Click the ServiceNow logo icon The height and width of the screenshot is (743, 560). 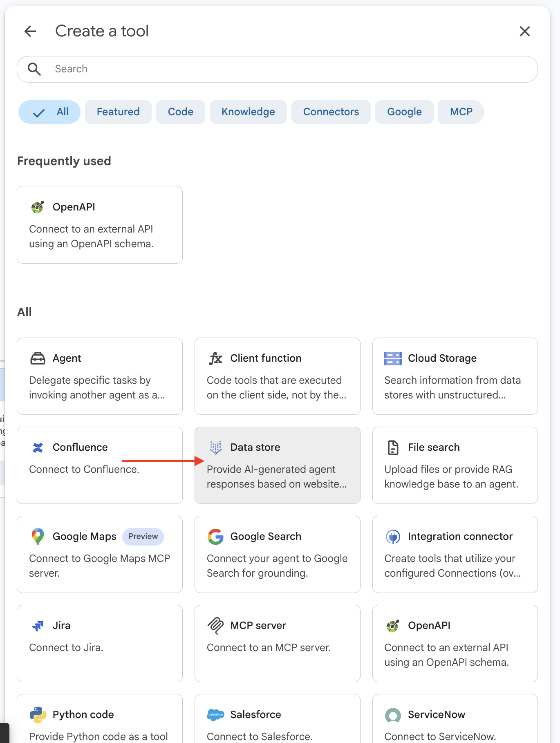393,715
